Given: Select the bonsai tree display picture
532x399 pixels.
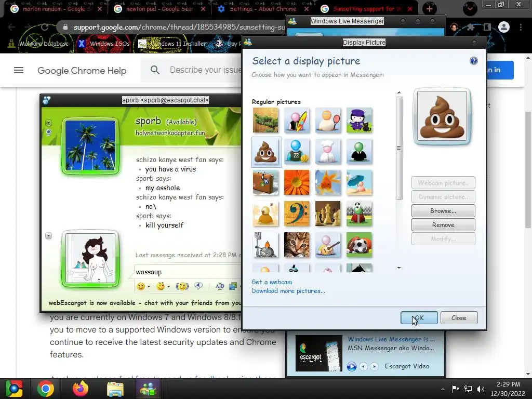Looking at the screenshot, I should point(265,120).
